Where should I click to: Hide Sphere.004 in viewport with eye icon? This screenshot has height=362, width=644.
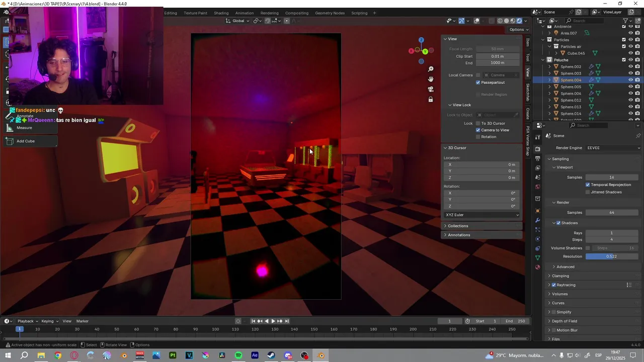tap(630, 80)
